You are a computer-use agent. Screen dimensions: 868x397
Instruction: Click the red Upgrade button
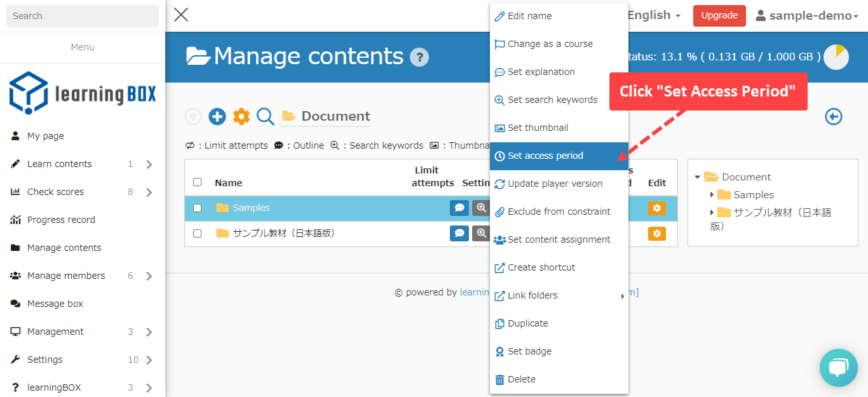719,16
